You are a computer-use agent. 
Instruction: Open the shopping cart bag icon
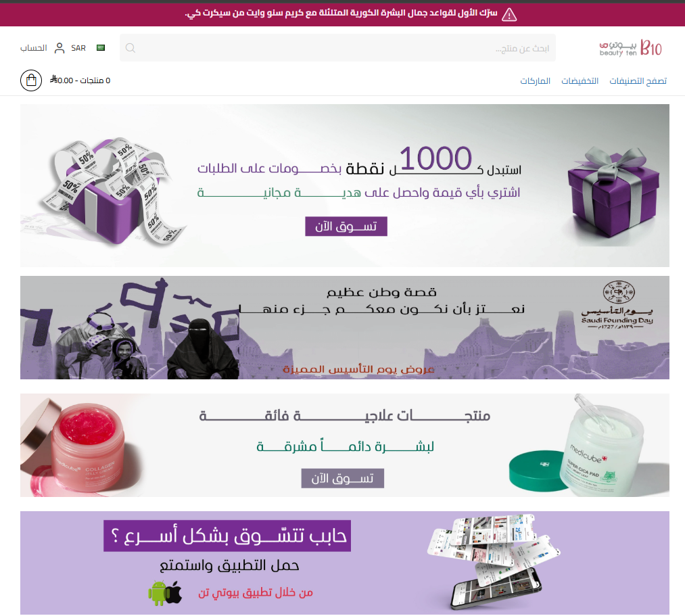coord(31,80)
